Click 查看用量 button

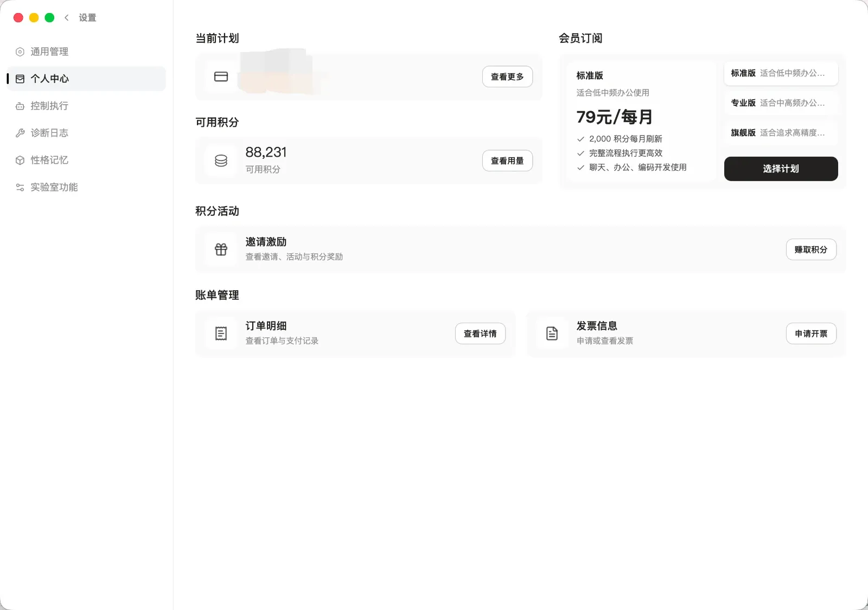point(507,161)
